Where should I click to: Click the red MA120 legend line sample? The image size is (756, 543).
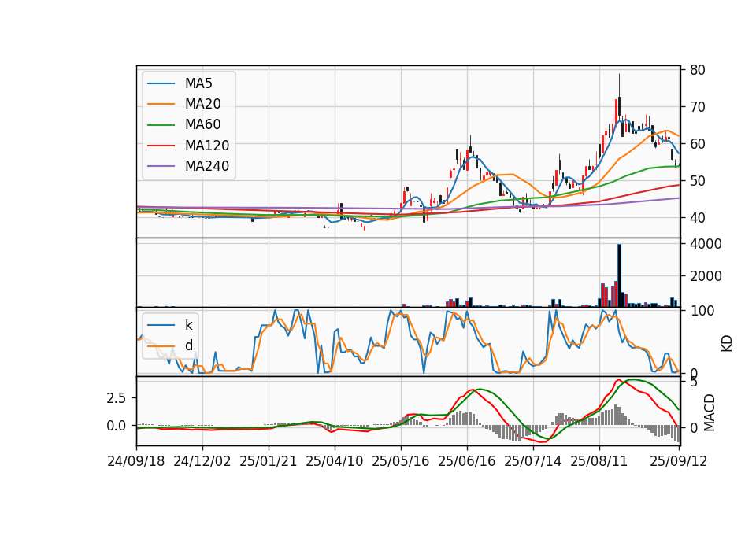pos(161,146)
